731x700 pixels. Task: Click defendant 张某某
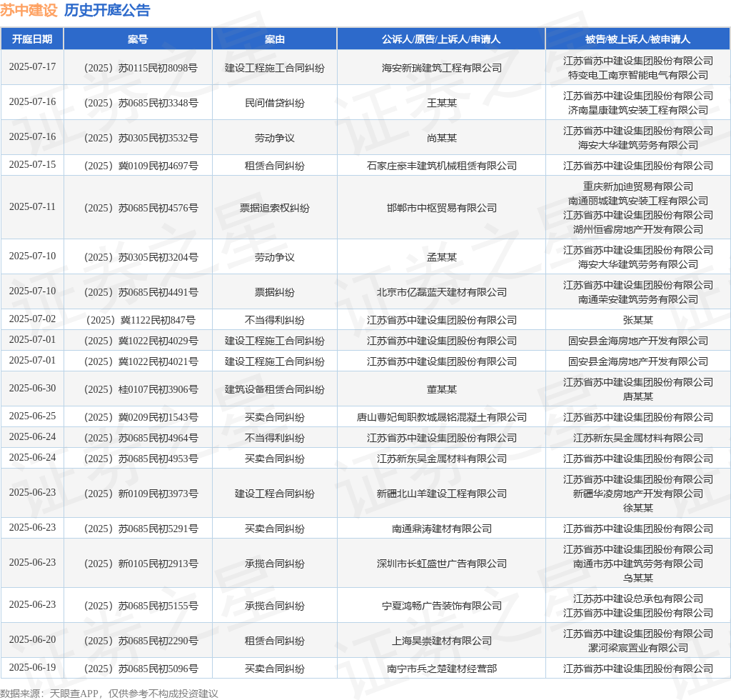pyautogui.click(x=637, y=321)
